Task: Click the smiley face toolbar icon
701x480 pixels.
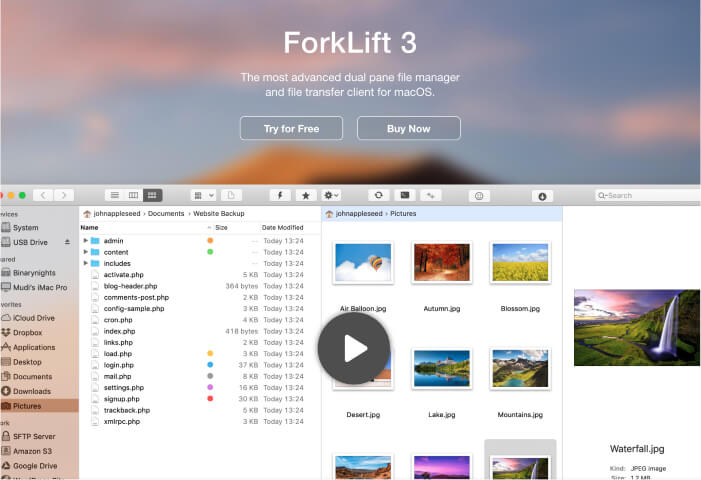Action: click(479, 196)
